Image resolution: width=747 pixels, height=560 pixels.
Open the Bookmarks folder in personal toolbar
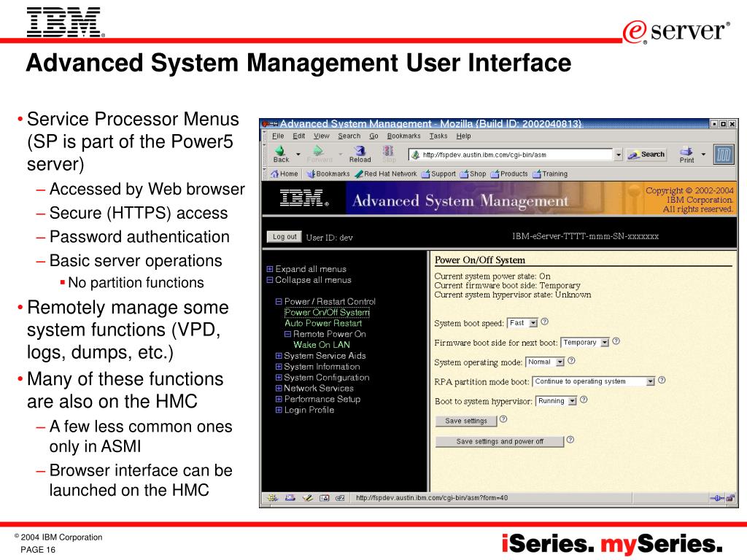tap(328, 174)
